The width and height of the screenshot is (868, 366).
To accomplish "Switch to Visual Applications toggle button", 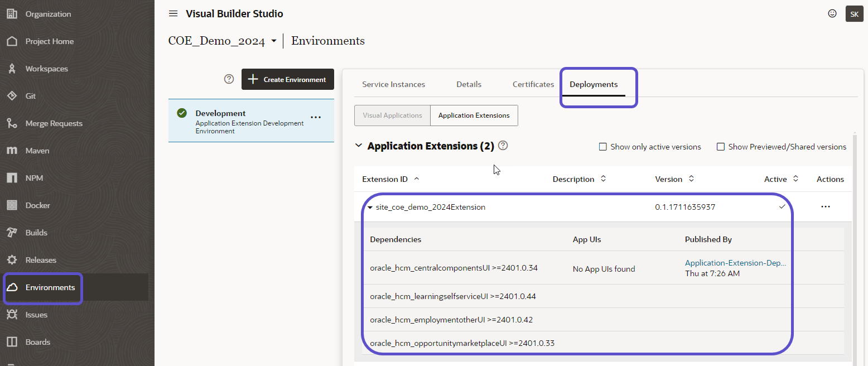I will coord(392,115).
